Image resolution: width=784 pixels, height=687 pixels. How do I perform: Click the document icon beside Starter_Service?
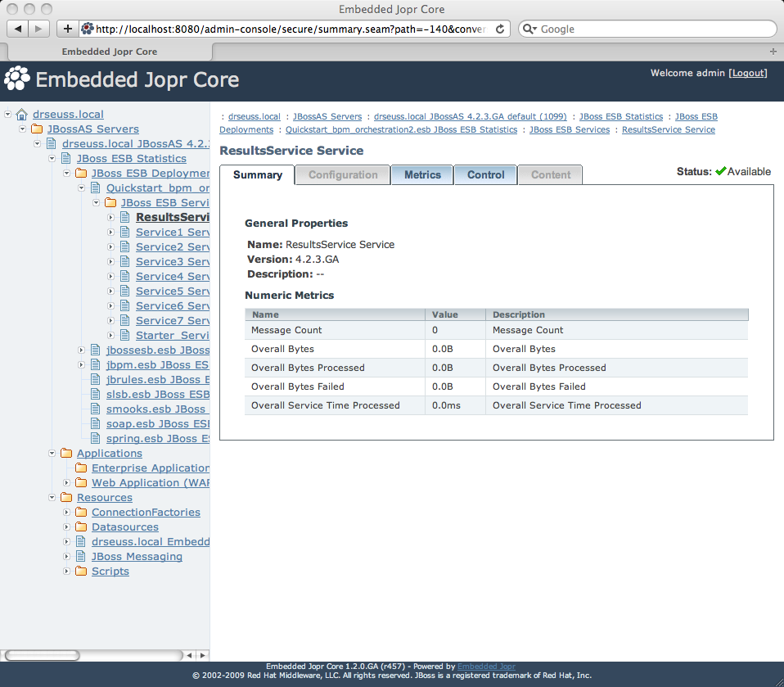(x=125, y=335)
